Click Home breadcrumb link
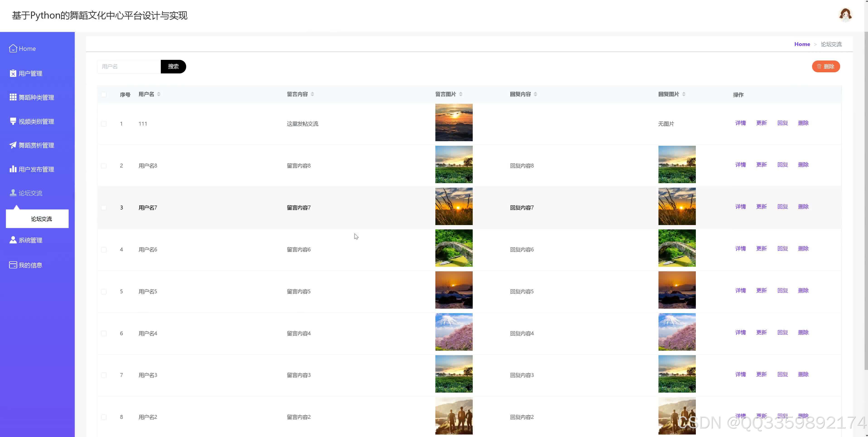Image resolution: width=868 pixels, height=437 pixels. pos(802,44)
